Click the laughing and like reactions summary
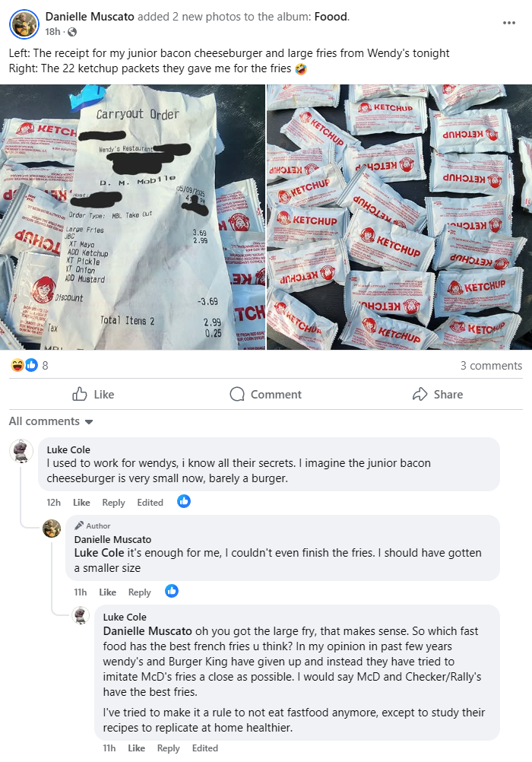The height and width of the screenshot is (762, 532). 29,366
